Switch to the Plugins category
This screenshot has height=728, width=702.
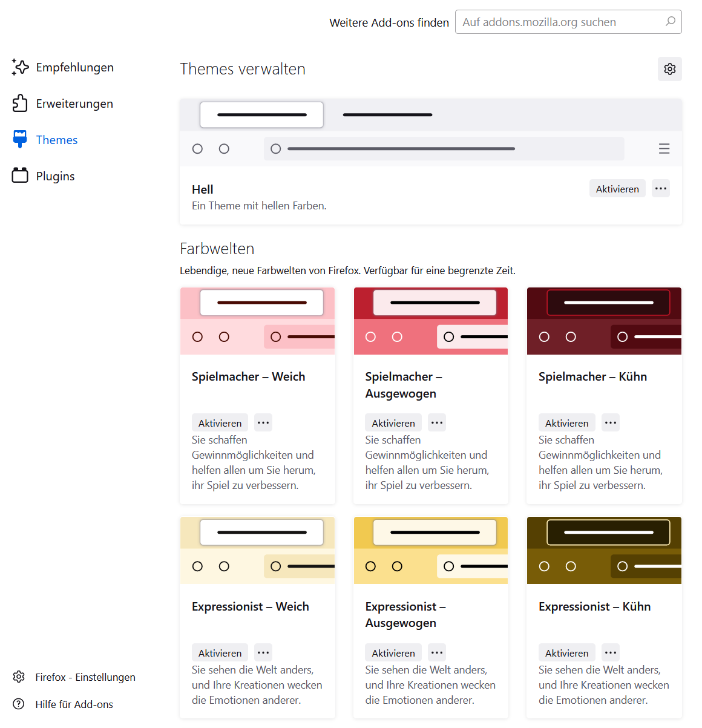(55, 176)
